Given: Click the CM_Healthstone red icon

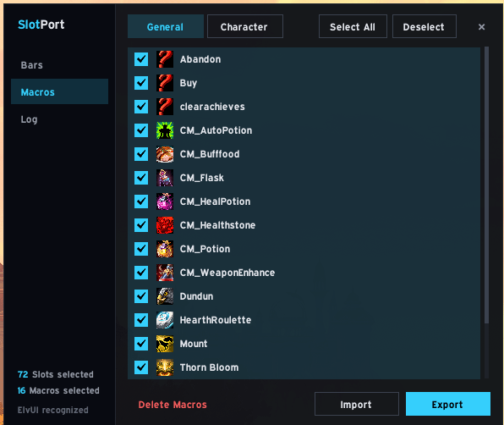Looking at the screenshot, I should (165, 225).
